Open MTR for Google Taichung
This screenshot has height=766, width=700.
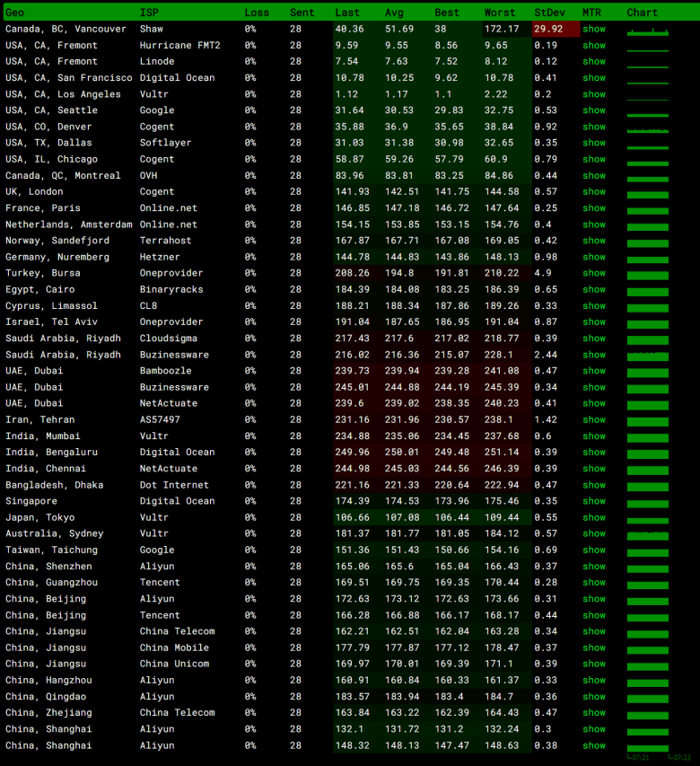[x=593, y=550]
